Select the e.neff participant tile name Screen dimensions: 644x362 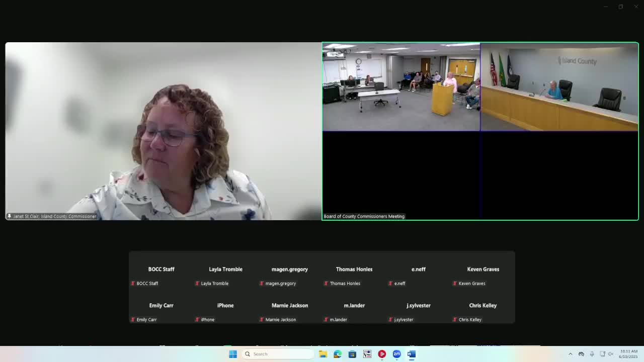pos(419,269)
